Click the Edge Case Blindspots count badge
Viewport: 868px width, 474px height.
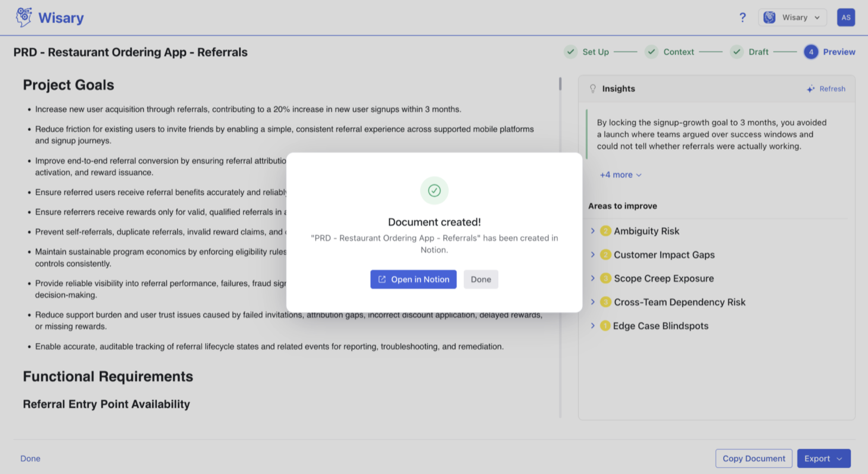(x=605, y=326)
